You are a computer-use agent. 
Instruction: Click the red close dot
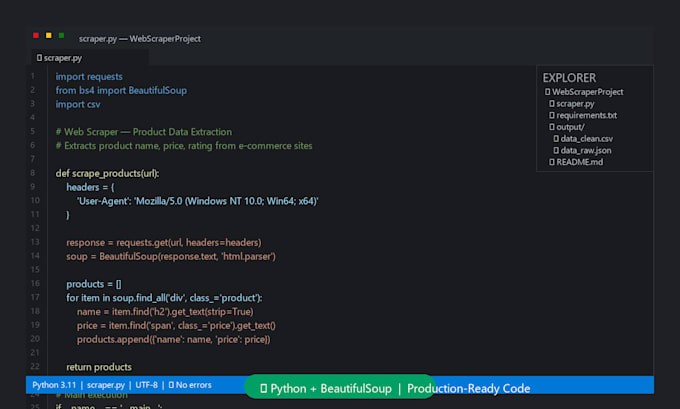coord(36,35)
